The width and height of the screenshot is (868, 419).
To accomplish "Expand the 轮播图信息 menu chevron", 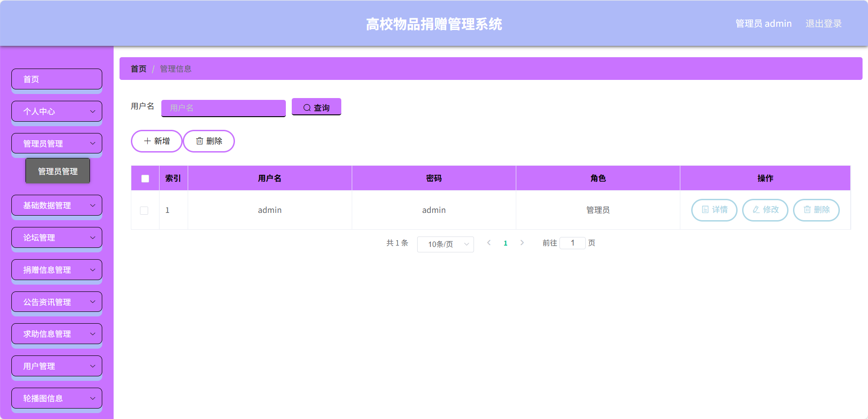I will tap(93, 398).
